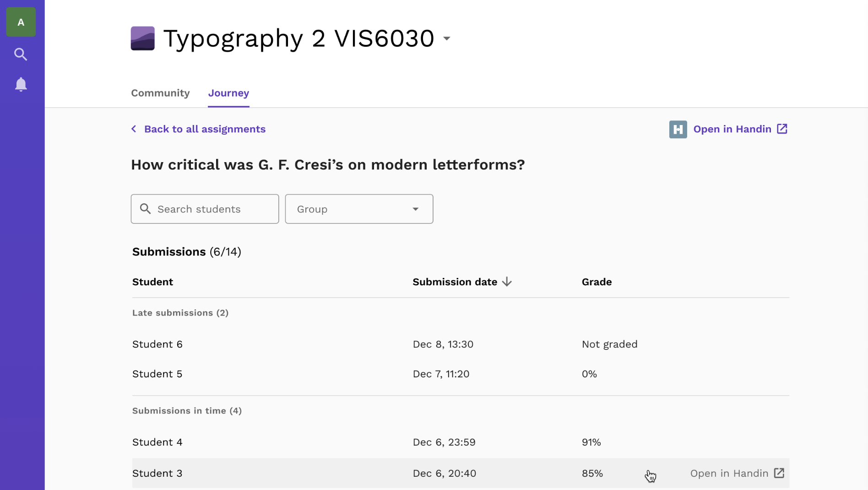Click the external link icon on Student 3's row
The image size is (868, 490).
click(x=780, y=473)
